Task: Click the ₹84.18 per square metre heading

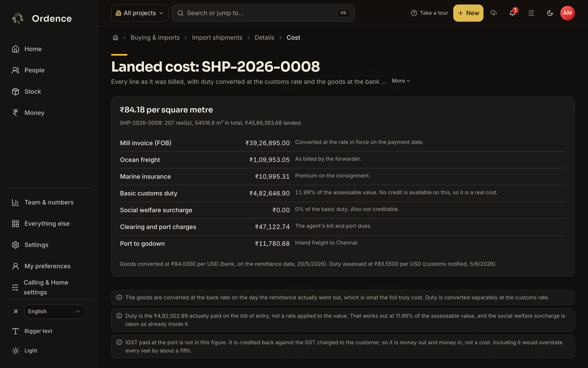Action: (x=166, y=110)
